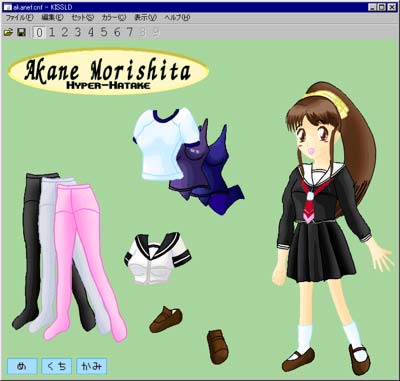
Task: Click the open file folder icon
Action: tap(8, 32)
